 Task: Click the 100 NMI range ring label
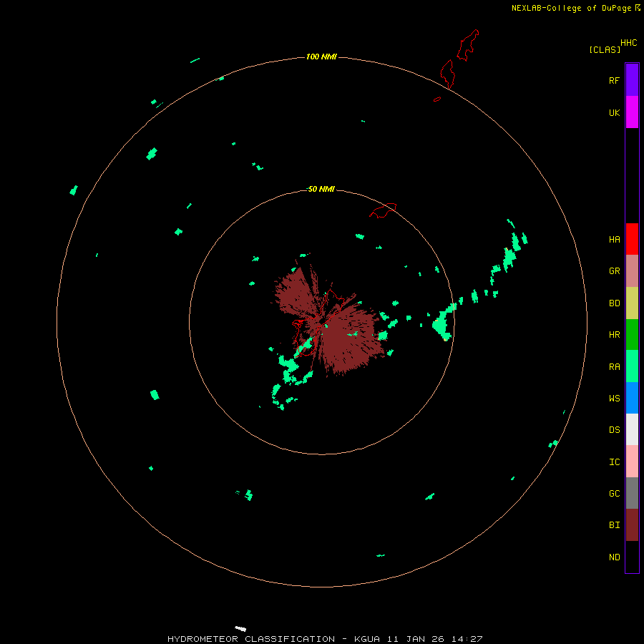pos(321,57)
